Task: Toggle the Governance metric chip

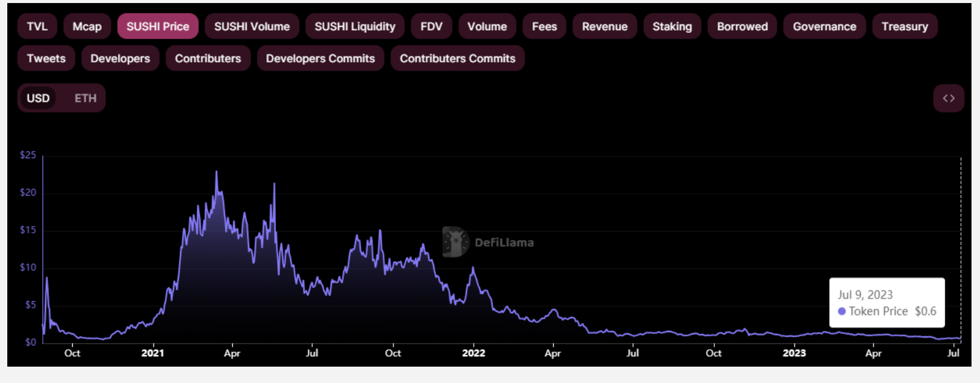Action: point(825,27)
